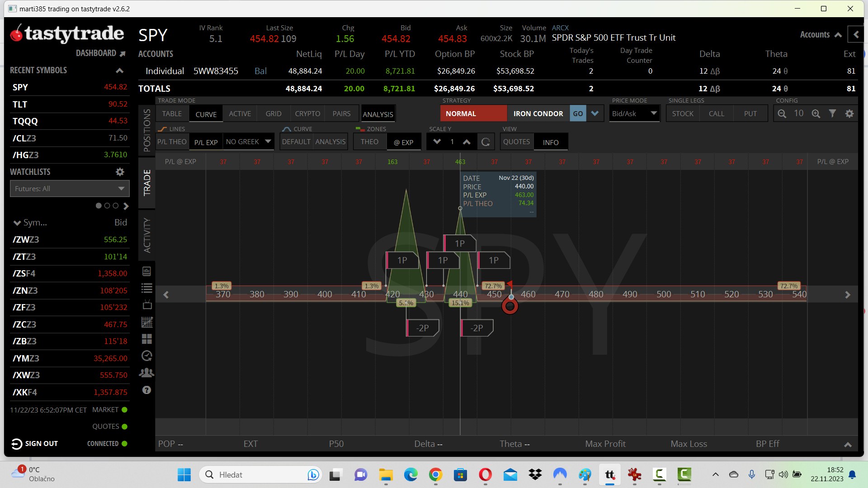868x488 pixels.
Task: Add single leg PUT
Action: (x=750, y=113)
